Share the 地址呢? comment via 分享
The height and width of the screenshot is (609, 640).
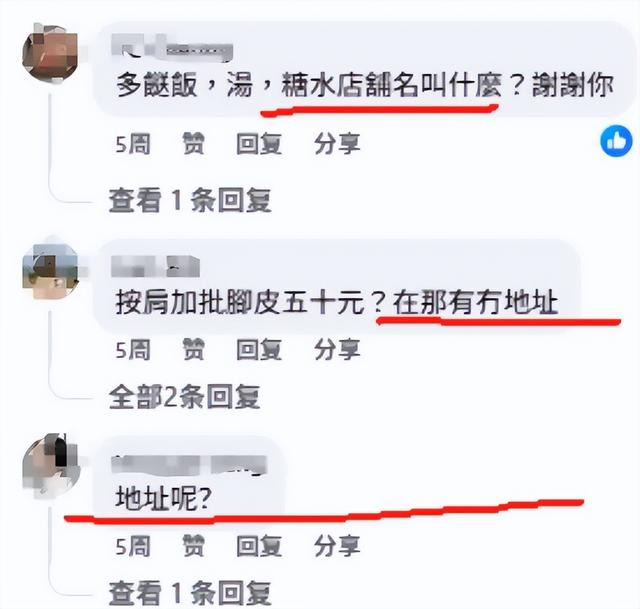(337, 546)
